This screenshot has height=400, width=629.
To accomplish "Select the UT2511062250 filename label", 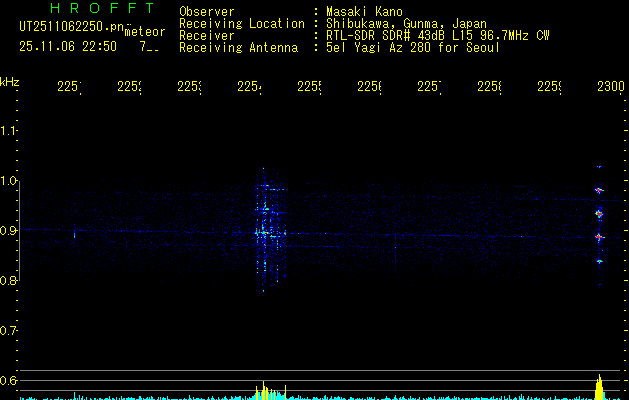I will 72,26.
